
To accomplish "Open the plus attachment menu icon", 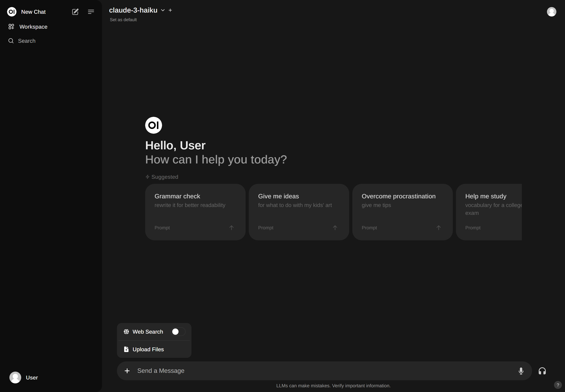I will coord(127,371).
